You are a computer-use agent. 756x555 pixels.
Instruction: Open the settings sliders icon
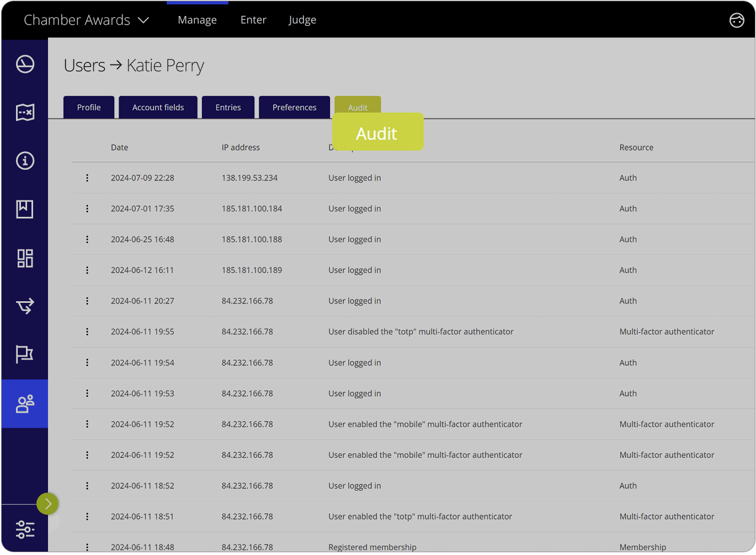pos(25,530)
